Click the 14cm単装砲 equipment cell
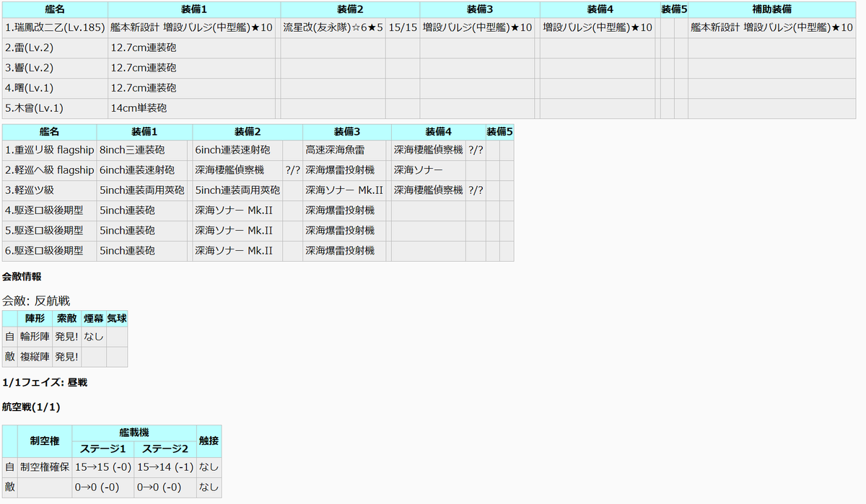Viewport: 866px width, 504px height. pos(191,109)
